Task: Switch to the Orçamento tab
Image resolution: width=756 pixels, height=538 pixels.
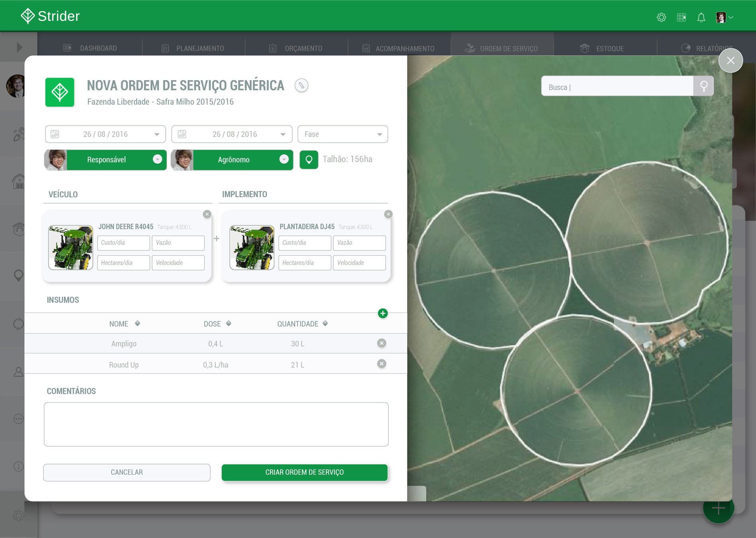Action: click(x=296, y=48)
